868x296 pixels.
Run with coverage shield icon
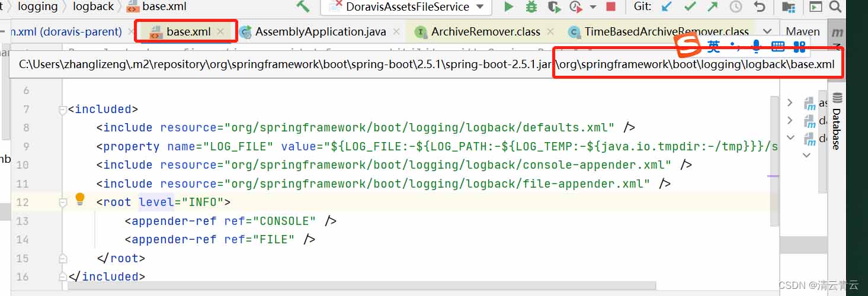554,7
